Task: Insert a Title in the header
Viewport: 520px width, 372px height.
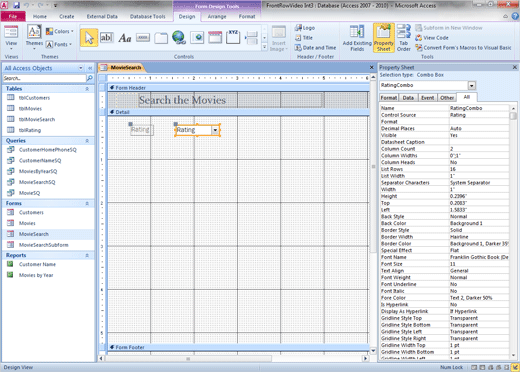Action: point(304,38)
